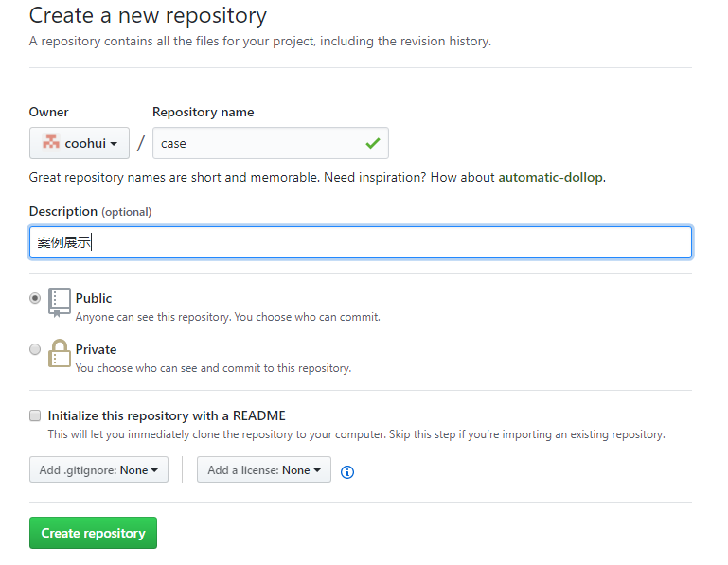Click the Description (optional) label
This screenshot has width=728, height=565.
(x=91, y=212)
